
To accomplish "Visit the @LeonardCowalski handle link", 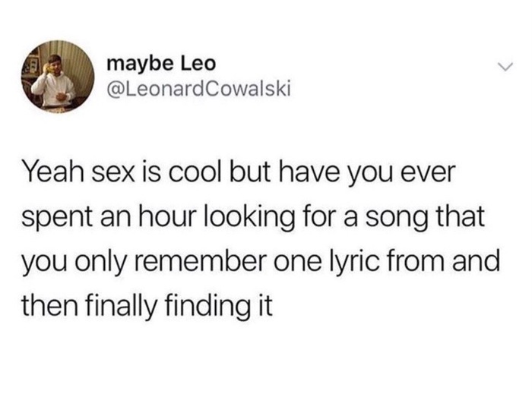I will (199, 89).
